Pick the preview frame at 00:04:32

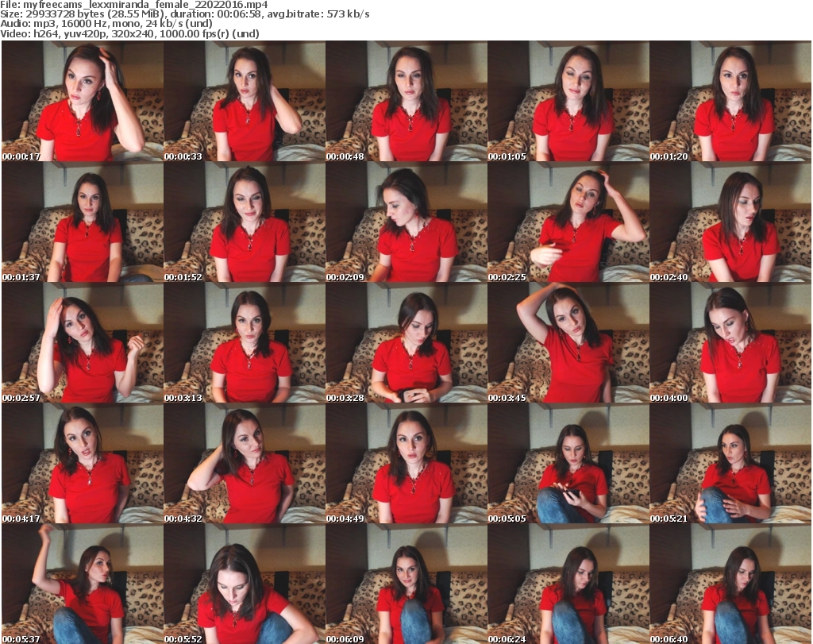(245, 464)
